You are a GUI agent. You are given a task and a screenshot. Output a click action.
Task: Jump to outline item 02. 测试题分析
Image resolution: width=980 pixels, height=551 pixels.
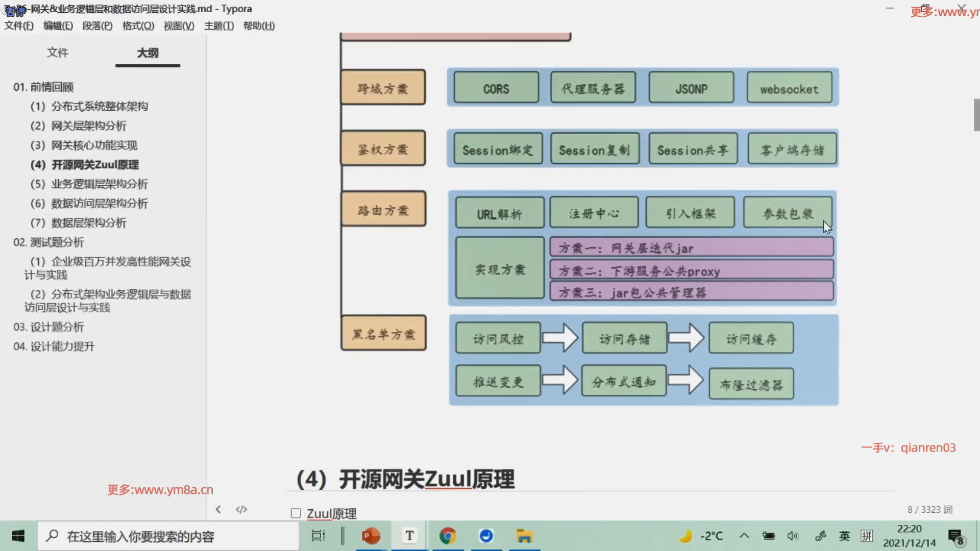[x=48, y=242]
